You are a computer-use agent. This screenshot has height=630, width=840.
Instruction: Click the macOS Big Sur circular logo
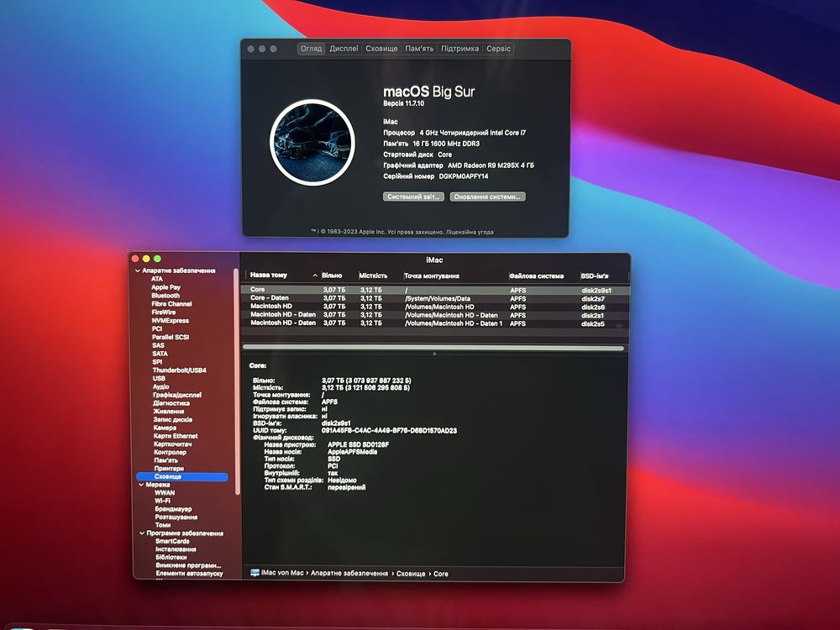312,142
